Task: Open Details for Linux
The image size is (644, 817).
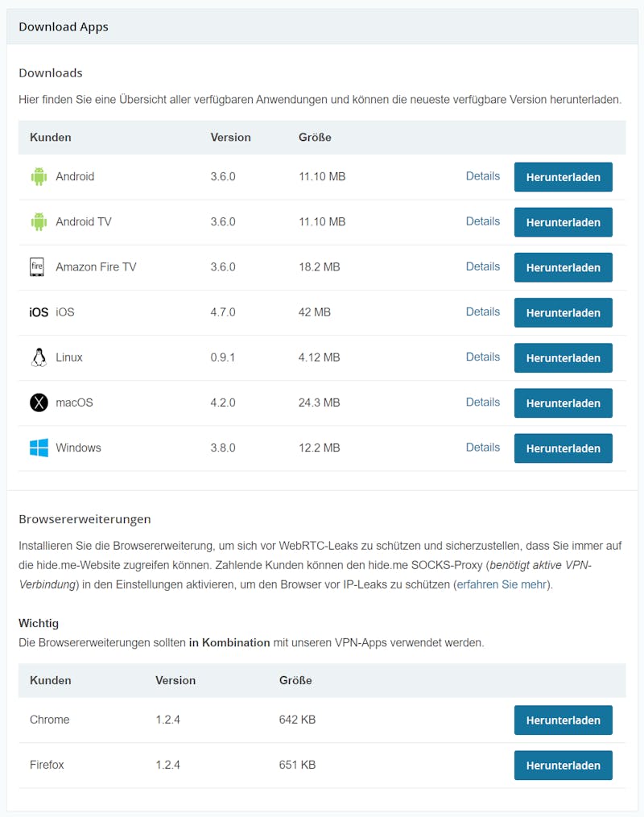Action: pyautogui.click(x=482, y=357)
